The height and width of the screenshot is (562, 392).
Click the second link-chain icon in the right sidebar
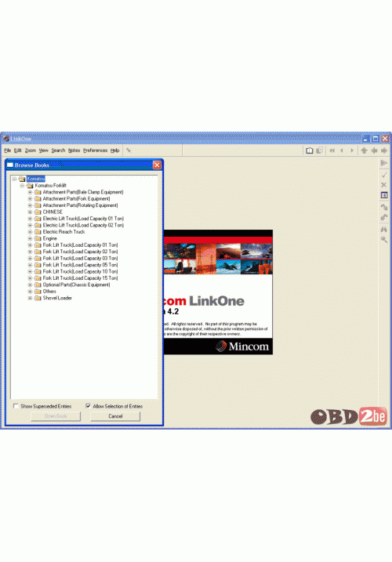coord(384,217)
